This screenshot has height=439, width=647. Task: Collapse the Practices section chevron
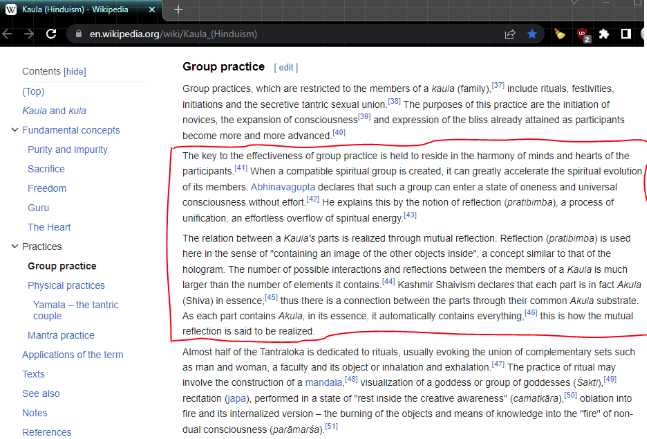pyautogui.click(x=15, y=246)
